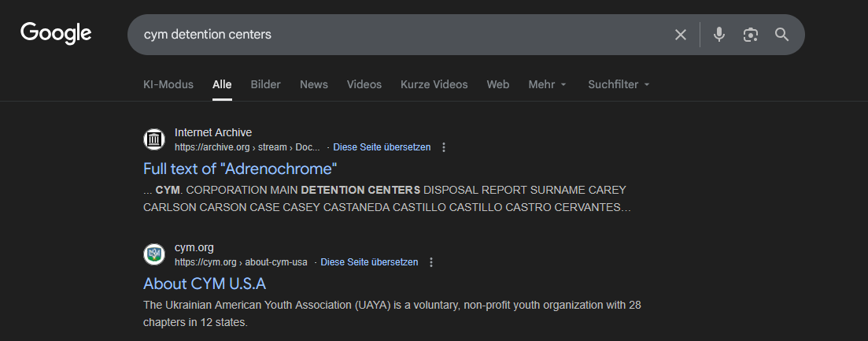Open the Videos tab
The width and height of the screenshot is (868, 341).
(x=364, y=84)
